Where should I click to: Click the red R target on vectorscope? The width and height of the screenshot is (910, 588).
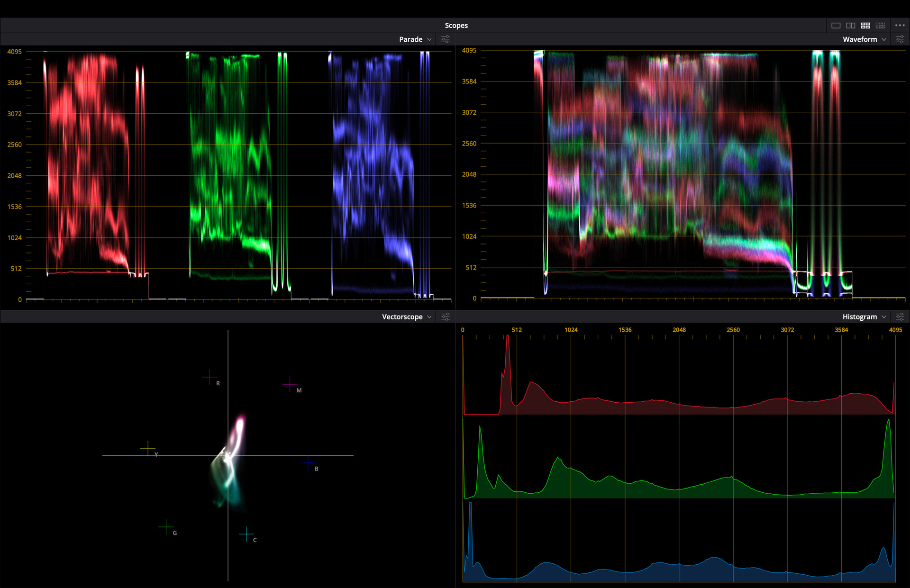pyautogui.click(x=209, y=377)
